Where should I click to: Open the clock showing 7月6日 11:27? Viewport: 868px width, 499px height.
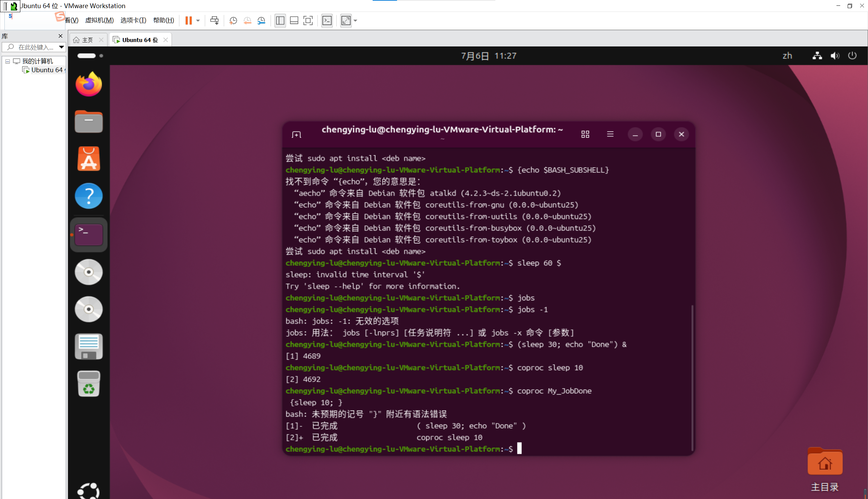tap(489, 56)
